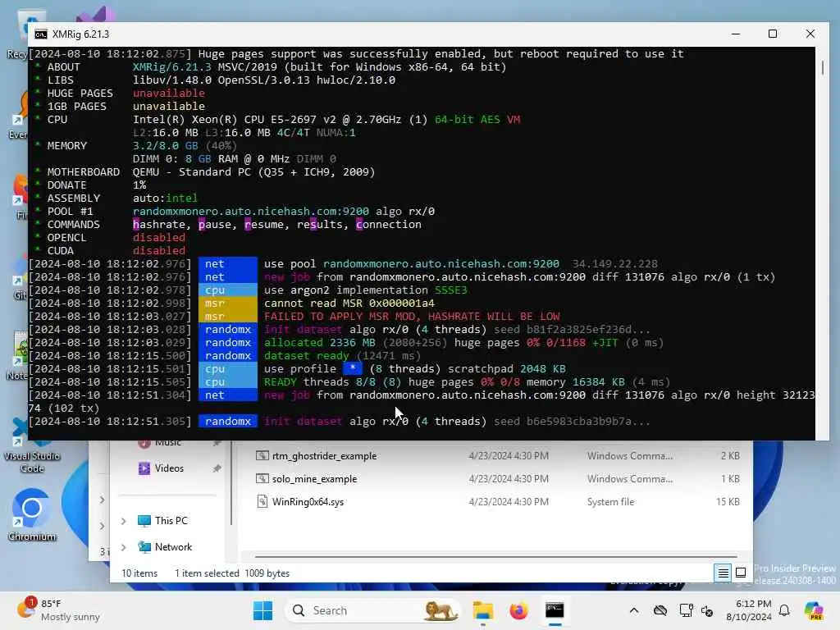Select rtm_ghostrider_example file

pyautogui.click(x=324, y=456)
